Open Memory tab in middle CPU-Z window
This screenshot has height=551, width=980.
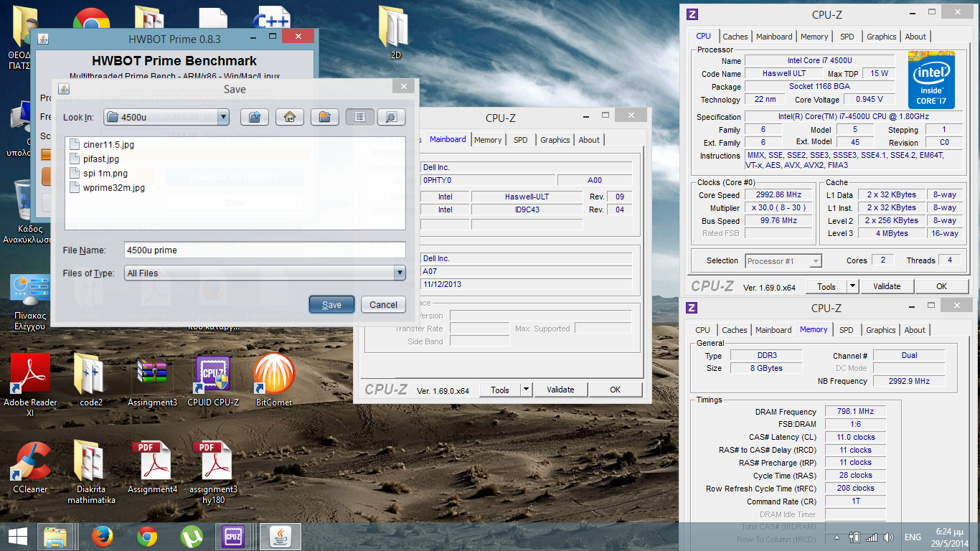(x=488, y=140)
